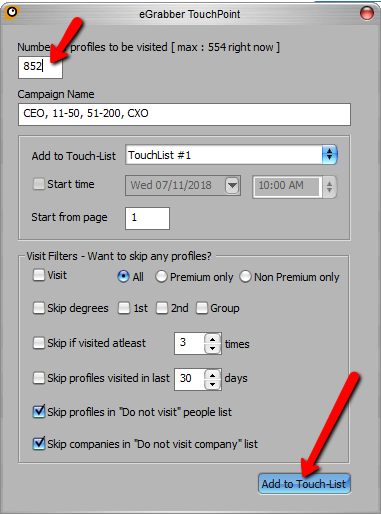The width and height of the screenshot is (381, 514).
Task: Click the 10:00 AM time field
Action: [x=286, y=186]
